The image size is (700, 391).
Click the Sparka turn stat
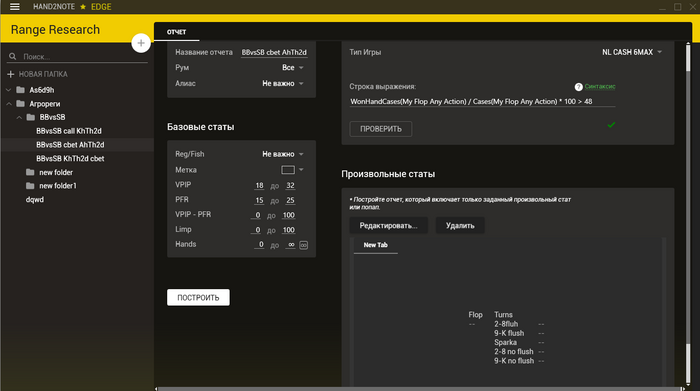[x=505, y=342]
